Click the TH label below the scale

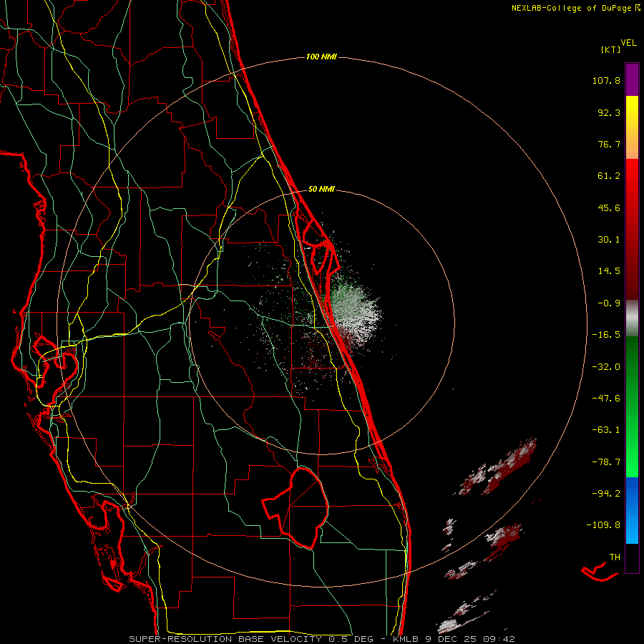coord(615,557)
